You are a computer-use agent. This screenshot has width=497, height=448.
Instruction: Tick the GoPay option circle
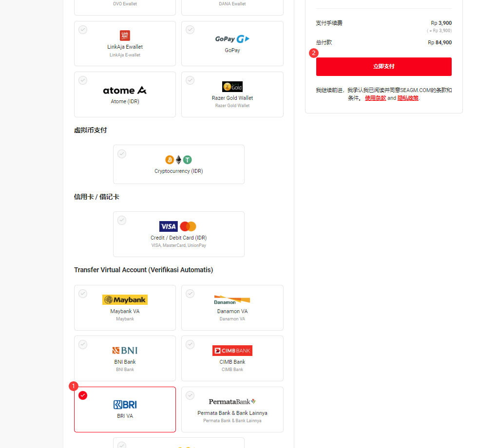point(190,30)
